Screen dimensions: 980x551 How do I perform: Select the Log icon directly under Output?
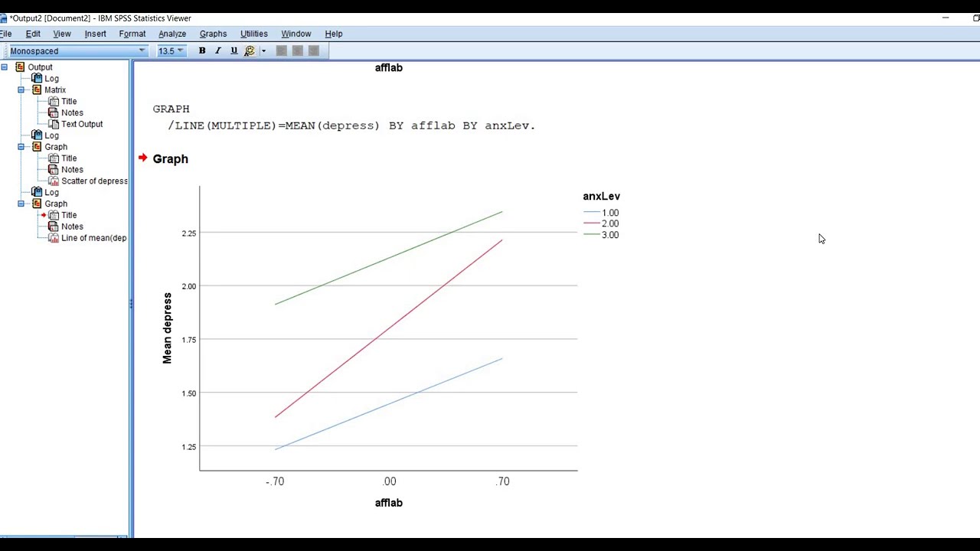tap(37, 79)
